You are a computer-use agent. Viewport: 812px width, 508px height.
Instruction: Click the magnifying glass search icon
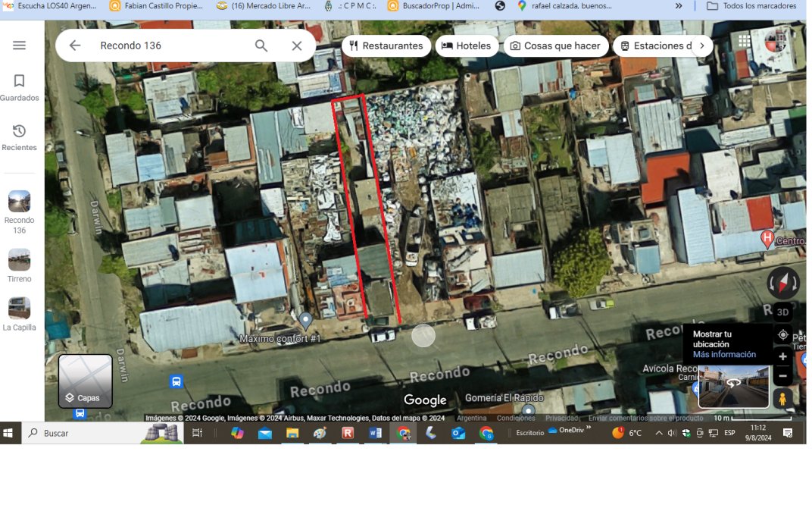[261, 45]
